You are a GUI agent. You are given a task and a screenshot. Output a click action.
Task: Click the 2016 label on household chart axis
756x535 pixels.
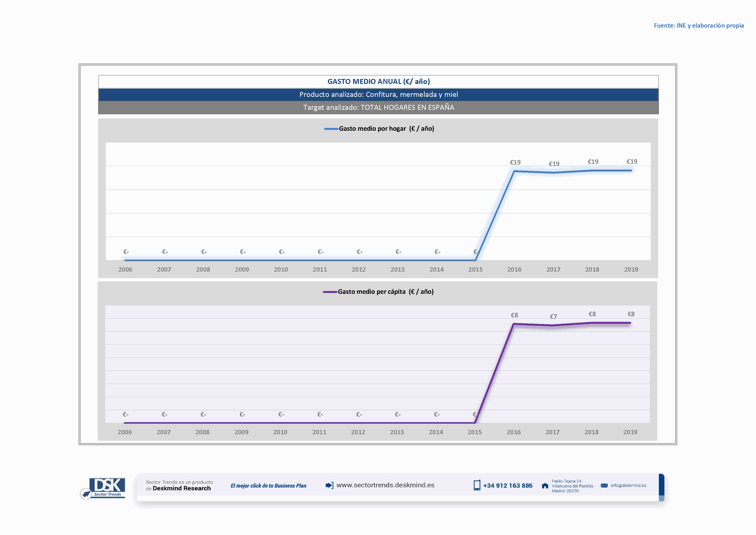[x=514, y=269]
